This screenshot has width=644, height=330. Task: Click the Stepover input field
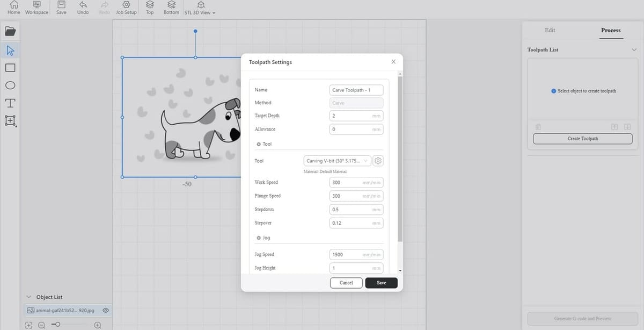coord(356,223)
